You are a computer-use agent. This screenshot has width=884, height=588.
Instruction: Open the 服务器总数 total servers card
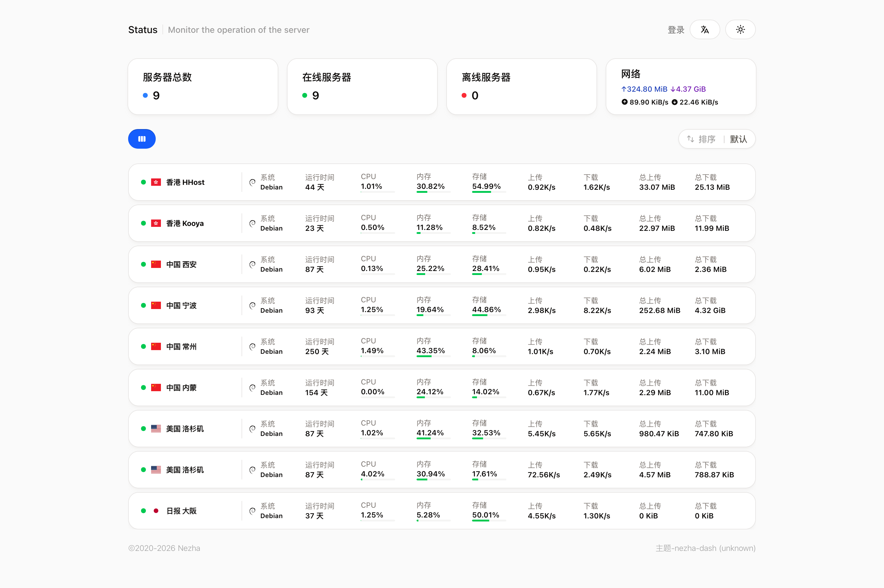tap(203, 87)
